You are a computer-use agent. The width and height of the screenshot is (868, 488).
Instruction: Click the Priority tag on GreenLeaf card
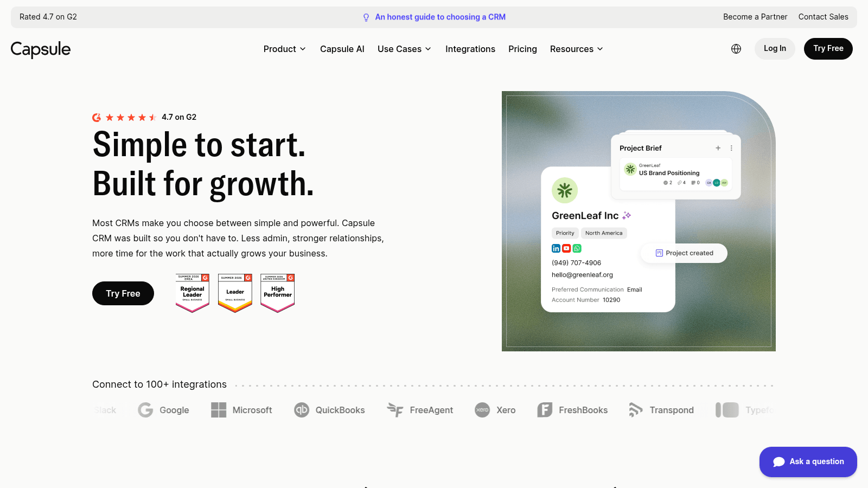(565, 233)
